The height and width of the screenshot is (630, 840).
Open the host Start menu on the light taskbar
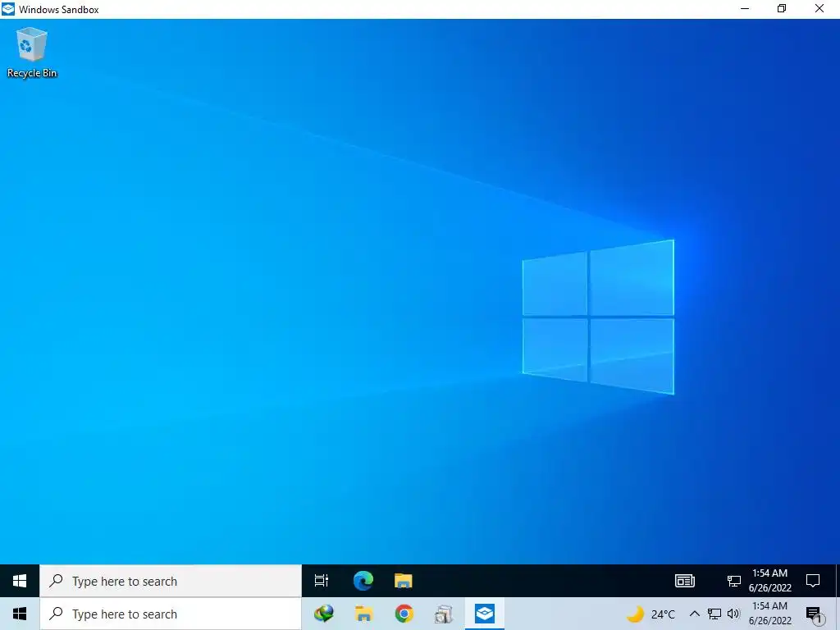[20, 614]
